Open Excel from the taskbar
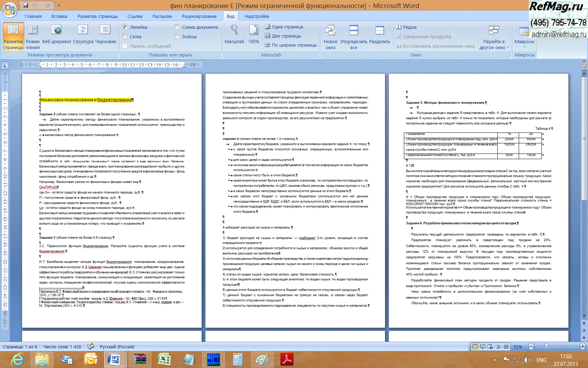Viewport: 588px width, 368px height. [164, 360]
